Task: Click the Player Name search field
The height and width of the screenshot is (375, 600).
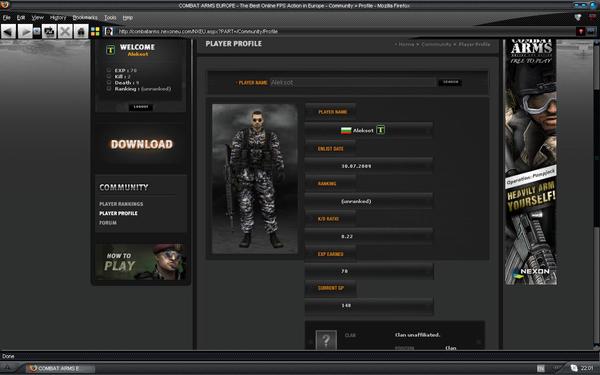Action: tap(352, 82)
